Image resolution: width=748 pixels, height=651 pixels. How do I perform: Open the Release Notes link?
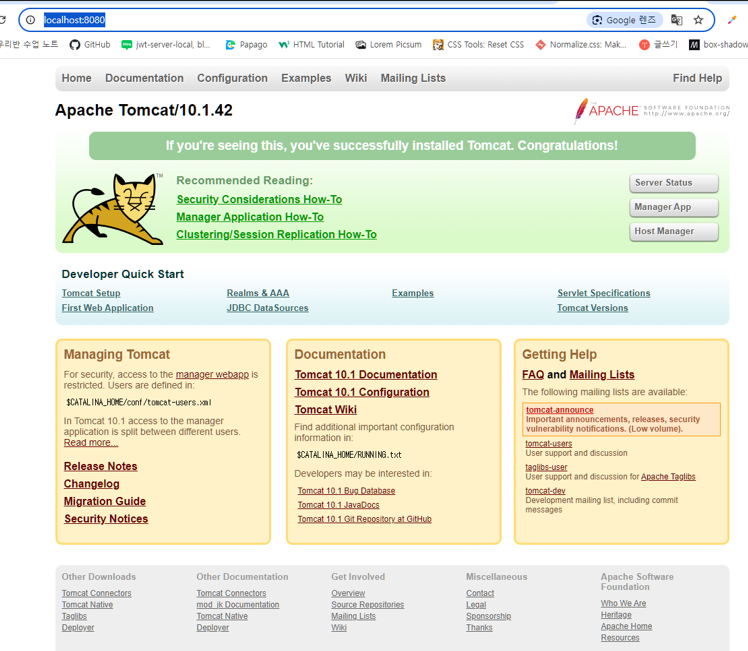[x=101, y=466]
